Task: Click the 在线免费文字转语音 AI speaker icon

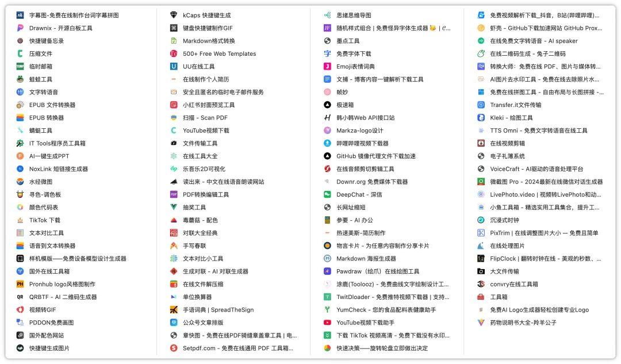Action: (481, 41)
